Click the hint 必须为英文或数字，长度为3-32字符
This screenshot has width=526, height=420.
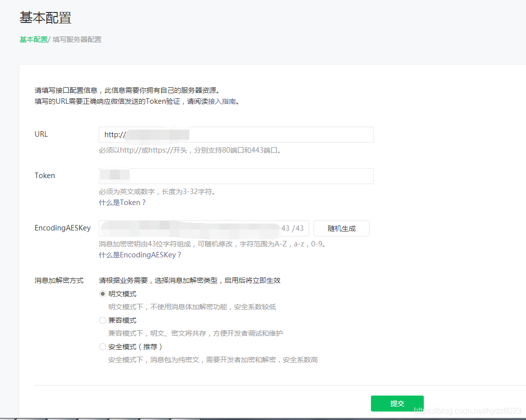tap(157, 192)
